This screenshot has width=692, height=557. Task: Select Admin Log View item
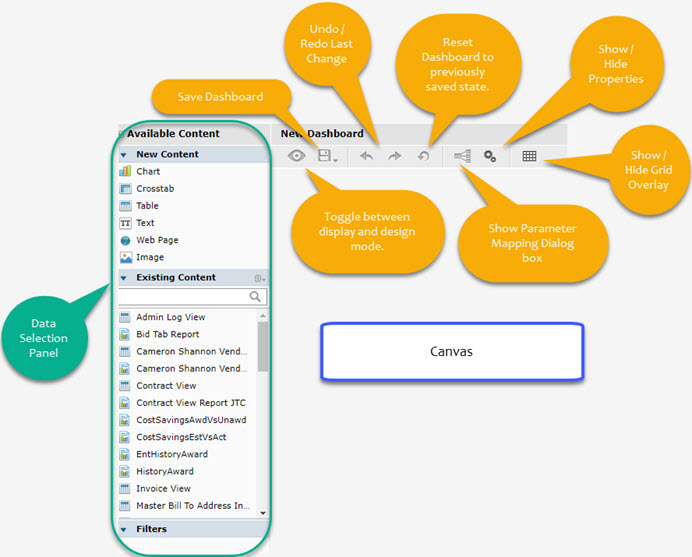[171, 317]
